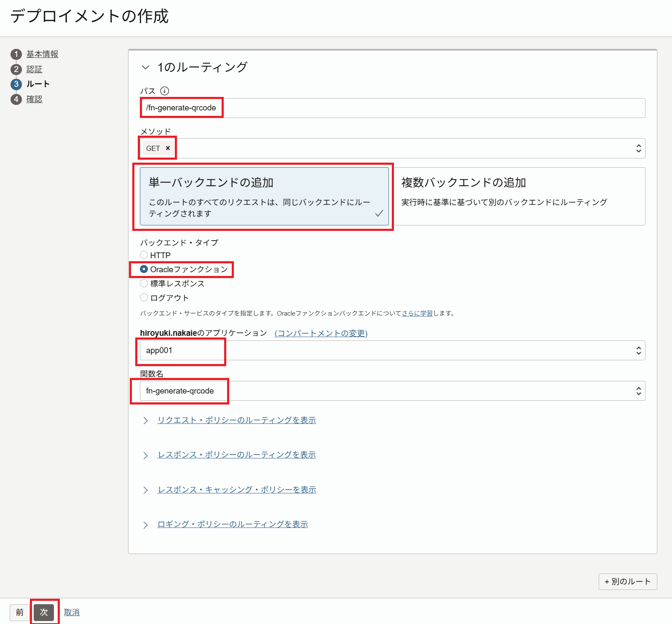The width and height of the screenshot is (672, 624).
Task: Expand リクエスト・ポリシーのルーティングを表示
Action: coord(236,420)
